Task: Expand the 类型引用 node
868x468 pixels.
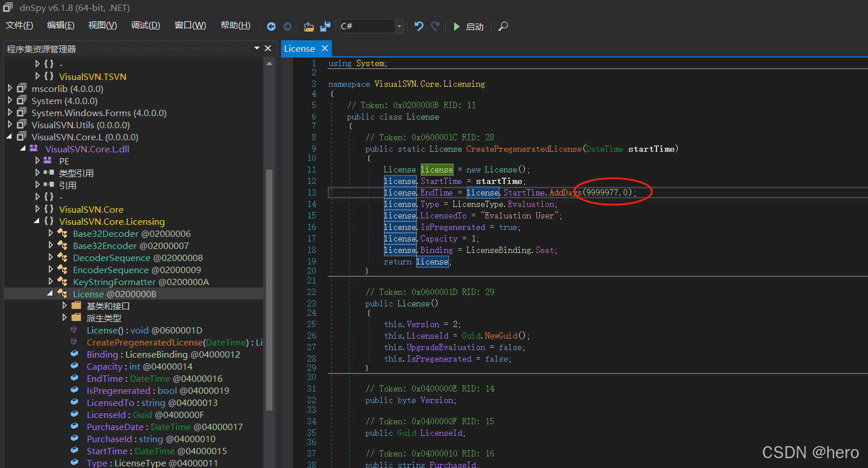Action: 37,173
